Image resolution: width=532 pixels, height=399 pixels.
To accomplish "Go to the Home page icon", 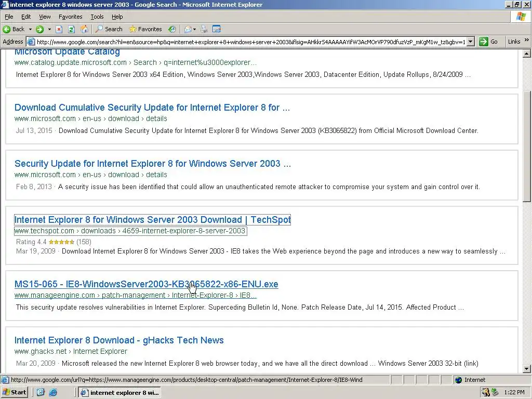I will coord(84,29).
